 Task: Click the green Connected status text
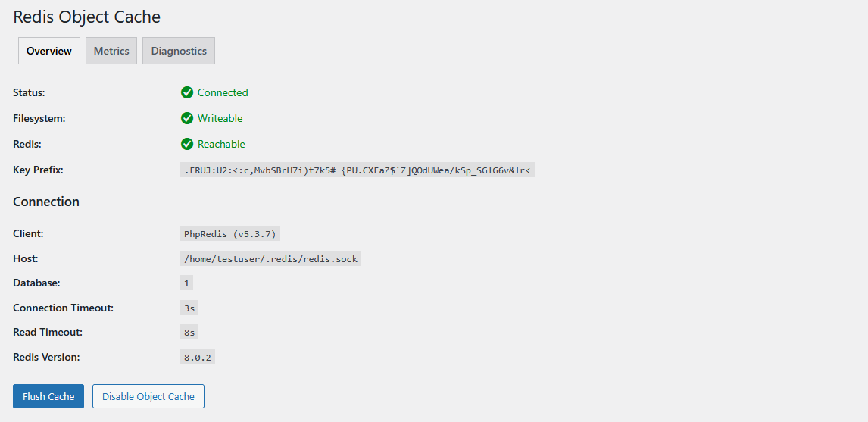click(x=223, y=92)
